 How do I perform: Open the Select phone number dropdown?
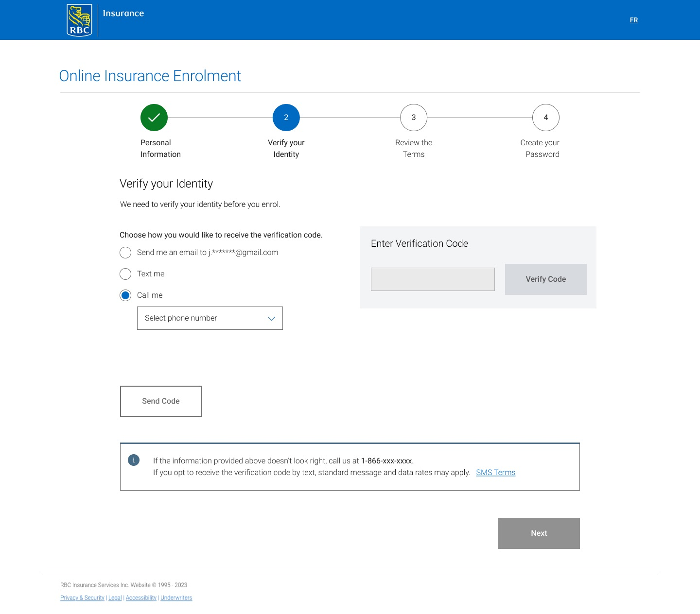click(210, 318)
